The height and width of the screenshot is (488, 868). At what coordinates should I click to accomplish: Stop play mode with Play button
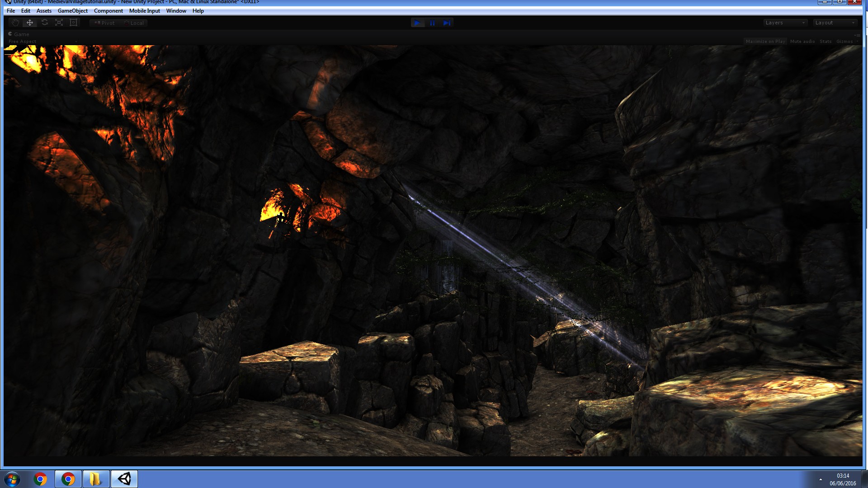[x=418, y=23]
